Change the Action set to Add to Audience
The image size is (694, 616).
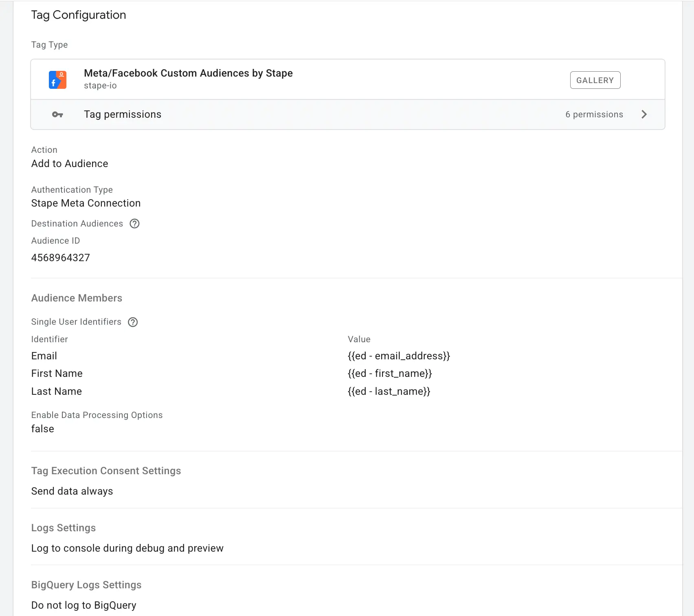[x=69, y=163]
